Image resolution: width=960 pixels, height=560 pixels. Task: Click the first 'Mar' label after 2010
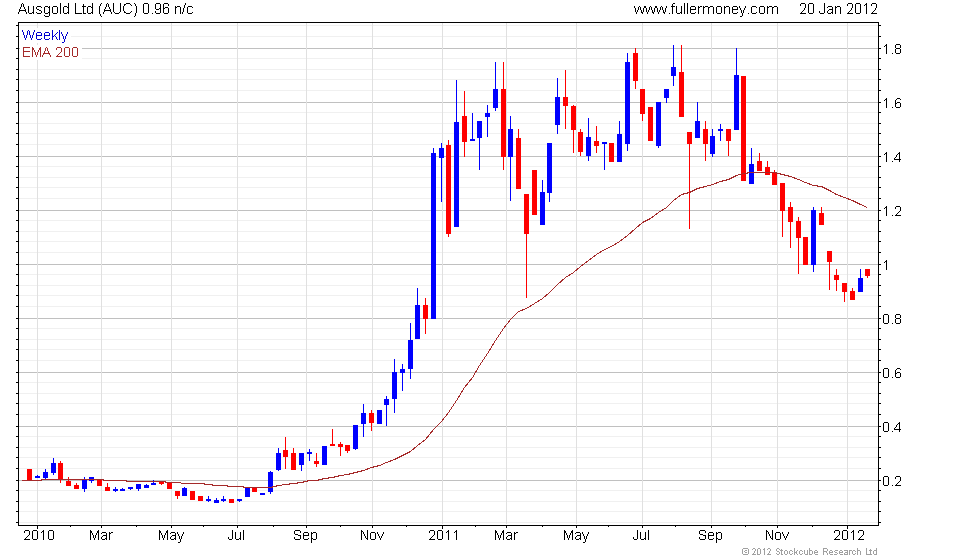(x=100, y=536)
